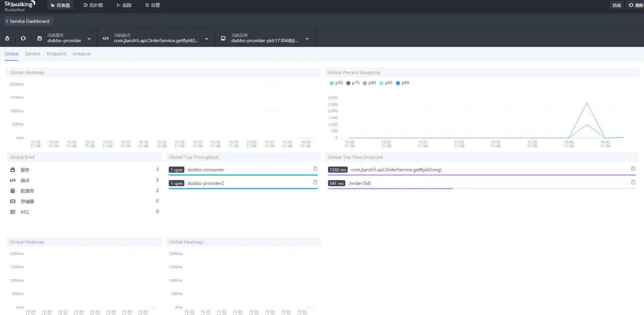The height and width of the screenshot is (315, 644).
Task: Open the 告警 alarm menu
Action: 153,5
